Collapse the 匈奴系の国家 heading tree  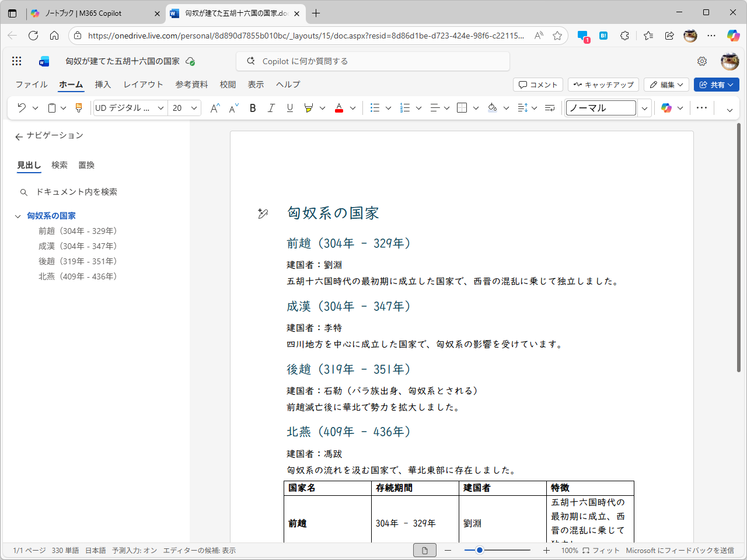coord(18,215)
